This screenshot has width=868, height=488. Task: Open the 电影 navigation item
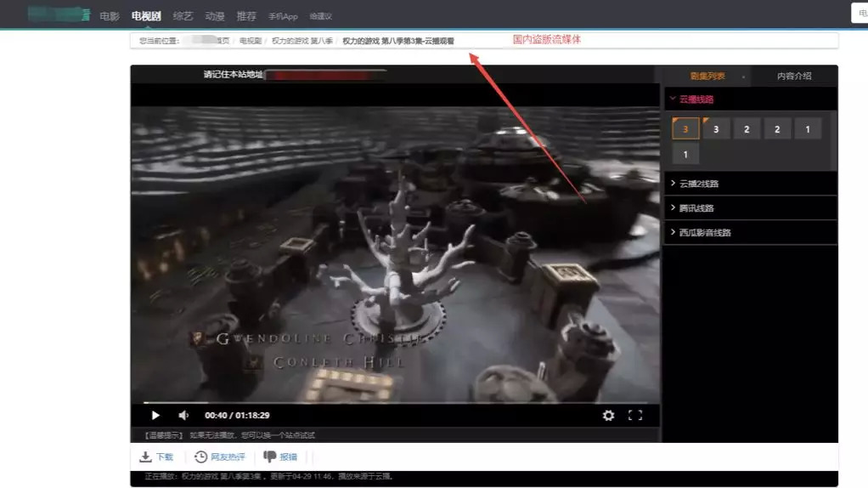pyautogui.click(x=110, y=16)
